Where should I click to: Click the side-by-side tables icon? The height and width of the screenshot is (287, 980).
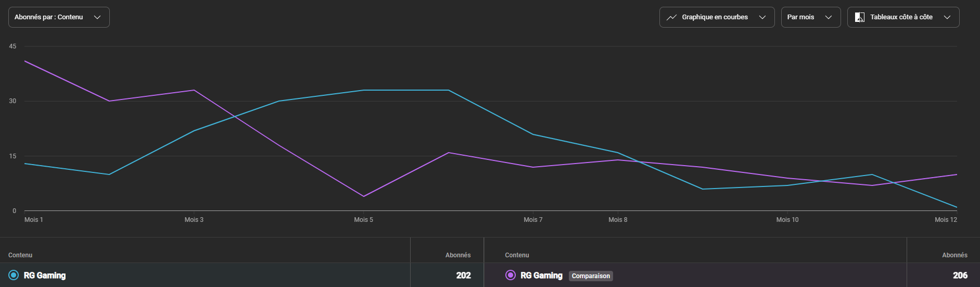860,17
